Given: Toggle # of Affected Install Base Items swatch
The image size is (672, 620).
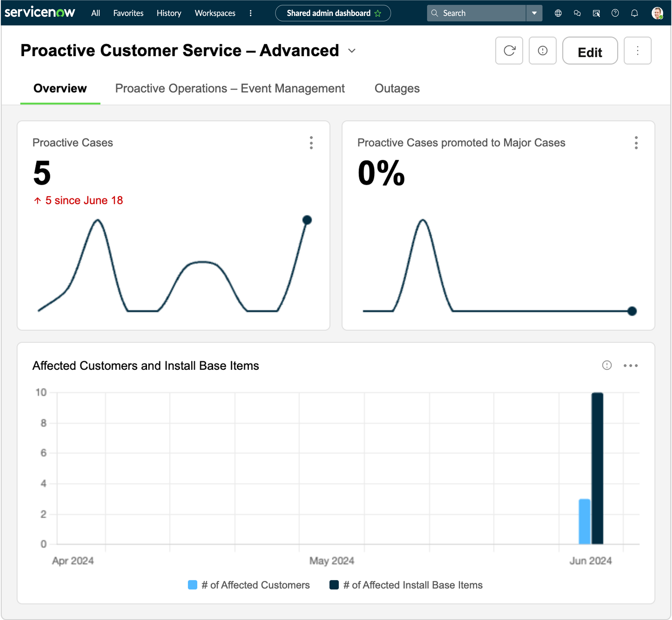Looking at the screenshot, I should [334, 585].
